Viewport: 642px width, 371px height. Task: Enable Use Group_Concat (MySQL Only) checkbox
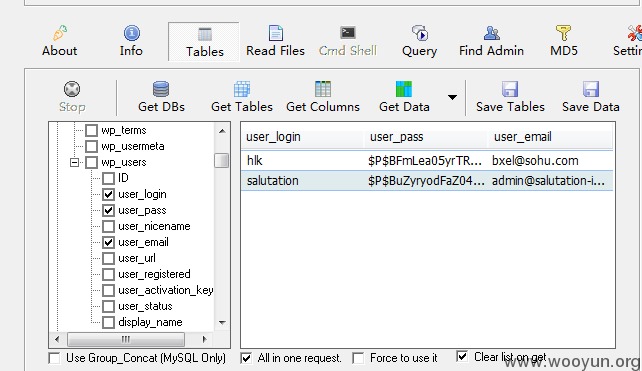pos(54,358)
